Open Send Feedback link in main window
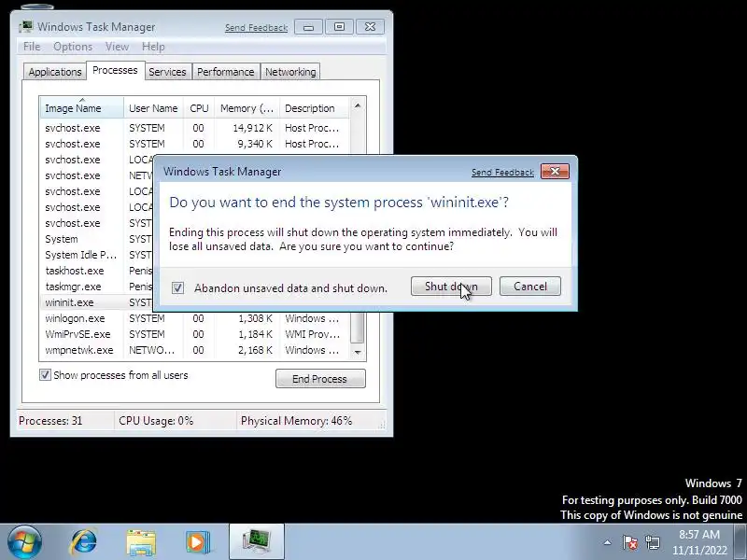The height and width of the screenshot is (560, 747). 256,28
